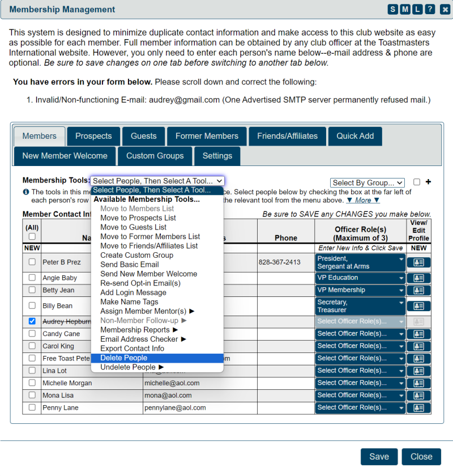Close dialog with the X icon
The width and height of the screenshot is (453, 476).
(x=445, y=10)
